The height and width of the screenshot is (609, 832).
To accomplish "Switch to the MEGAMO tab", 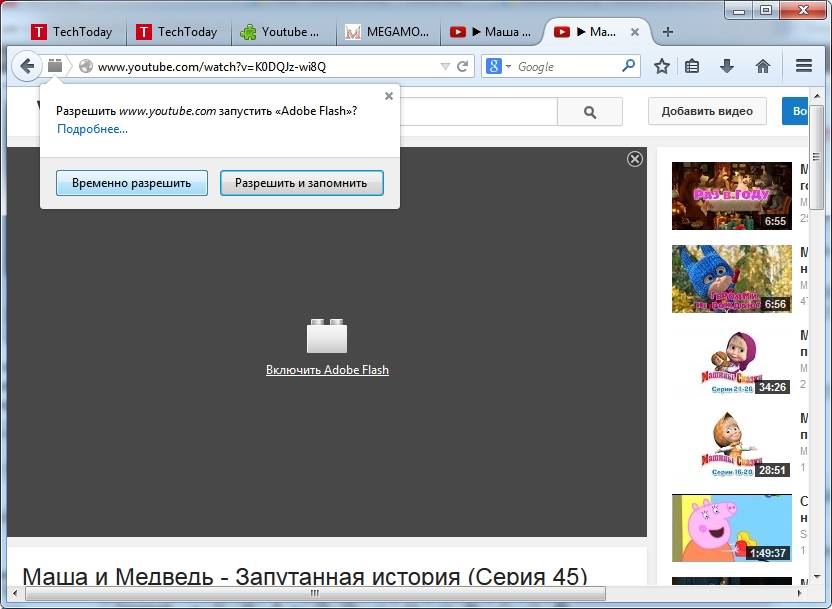I will pos(386,32).
